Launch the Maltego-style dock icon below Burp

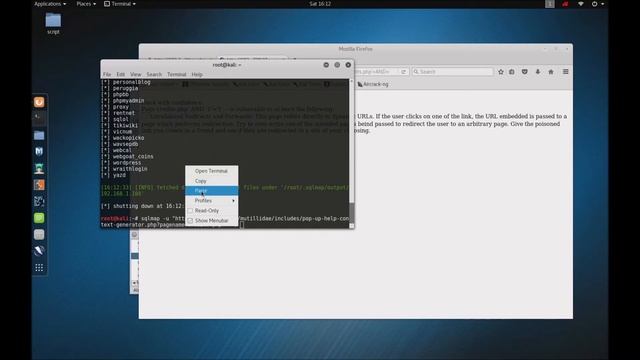coord(39,201)
